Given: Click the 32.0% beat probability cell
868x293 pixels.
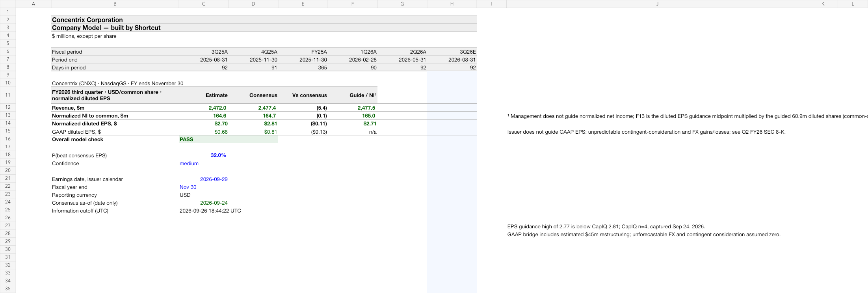Looking at the screenshot, I should (204, 155).
